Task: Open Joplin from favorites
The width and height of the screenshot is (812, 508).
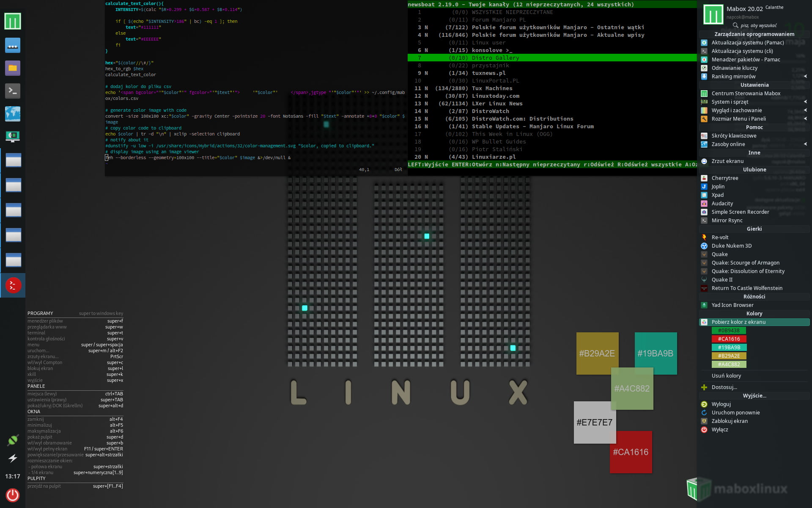Action: coord(718,187)
